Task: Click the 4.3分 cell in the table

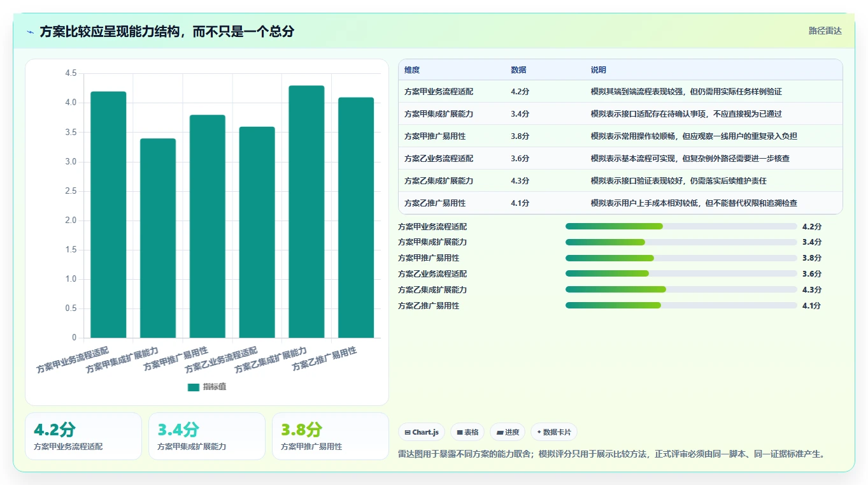Action: coord(520,181)
